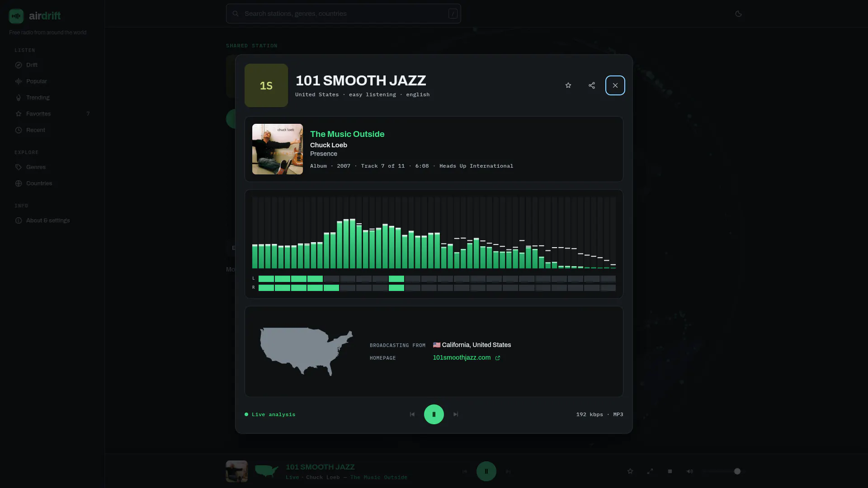Favorite station from bottom player bar
The width and height of the screenshot is (868, 488).
pos(630,471)
